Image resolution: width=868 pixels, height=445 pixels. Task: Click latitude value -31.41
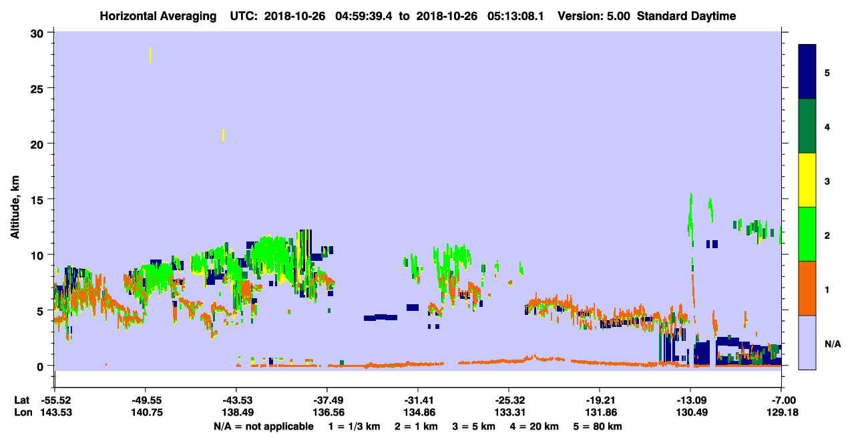[417, 400]
